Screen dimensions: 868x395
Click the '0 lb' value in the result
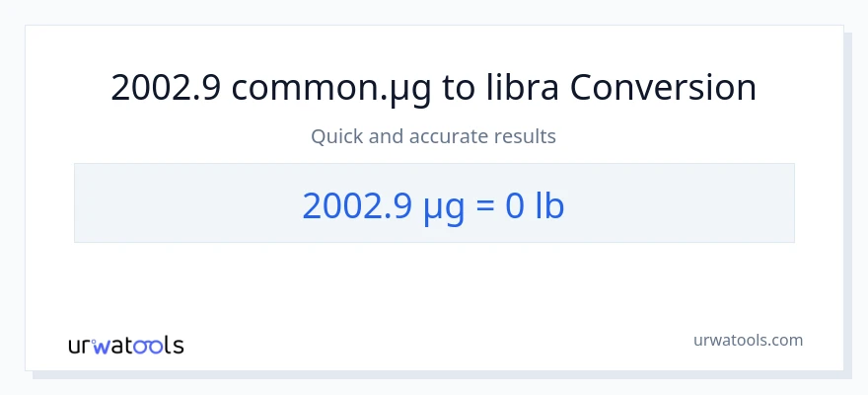[535, 204]
